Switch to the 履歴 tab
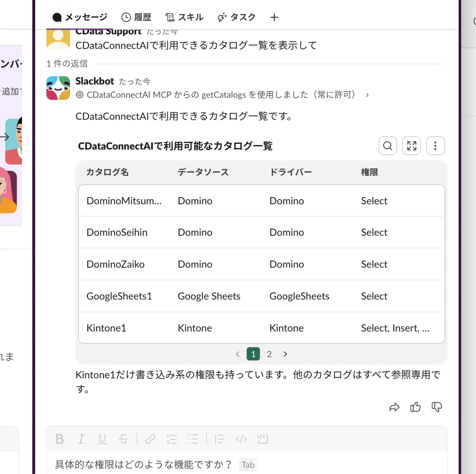This screenshot has height=474, width=476. [x=136, y=17]
